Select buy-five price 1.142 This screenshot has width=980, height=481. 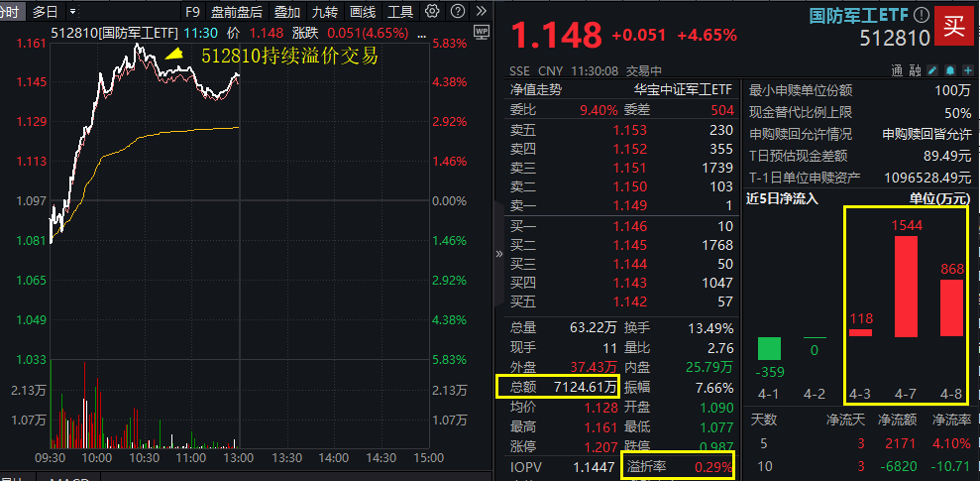click(629, 302)
